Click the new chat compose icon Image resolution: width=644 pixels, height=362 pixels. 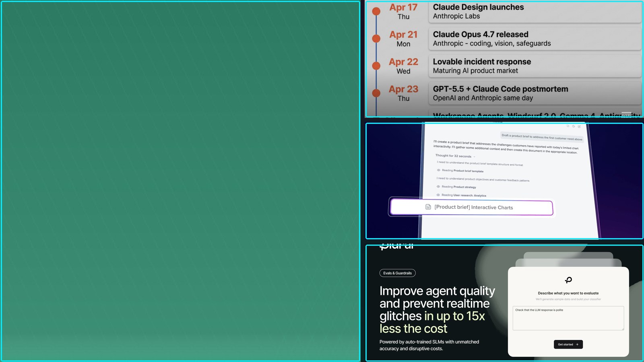[x=579, y=127]
